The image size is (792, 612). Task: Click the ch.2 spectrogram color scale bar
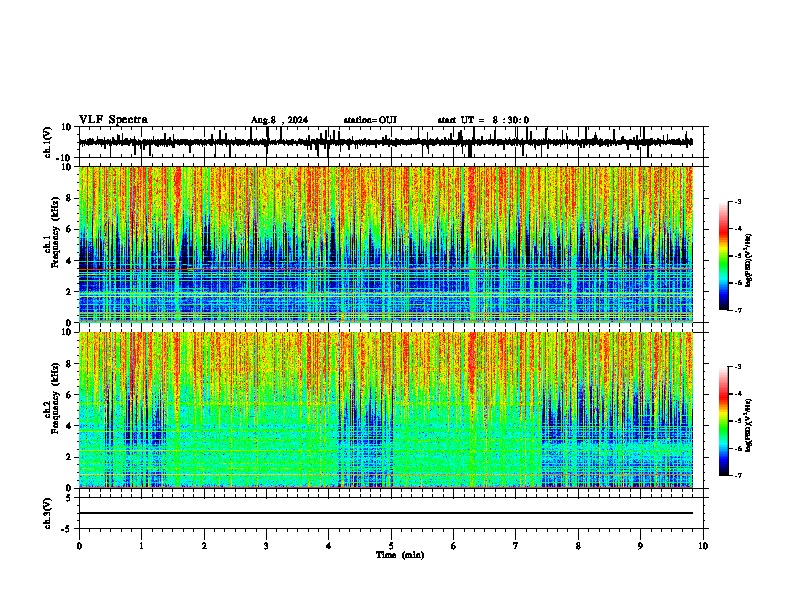(724, 421)
